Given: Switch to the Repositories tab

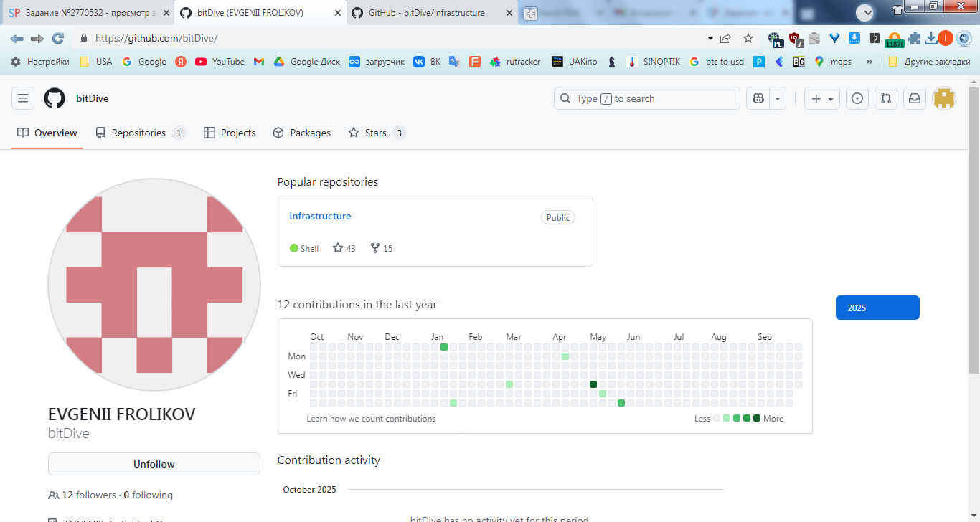Looking at the screenshot, I should tap(141, 133).
